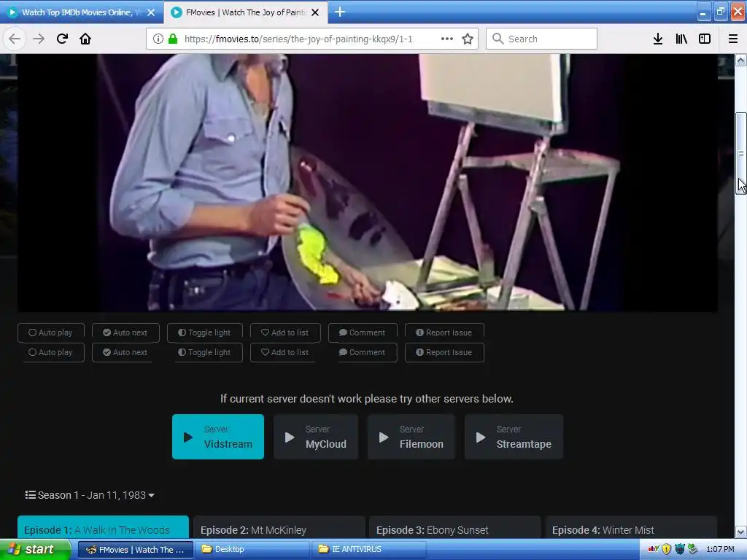
Task: Open the Windows start menu
Action: point(35,550)
